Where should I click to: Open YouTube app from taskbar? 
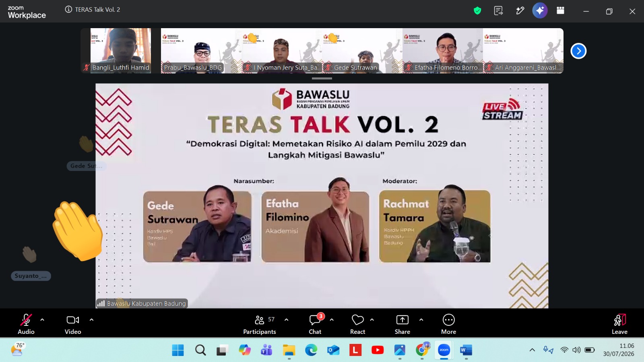click(x=378, y=350)
